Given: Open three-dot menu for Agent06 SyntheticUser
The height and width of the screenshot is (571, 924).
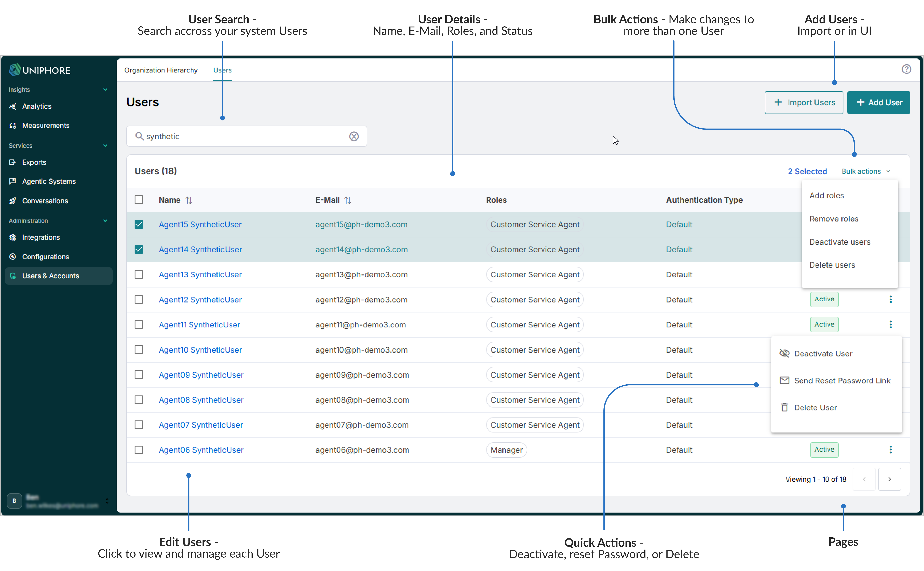Looking at the screenshot, I should tap(890, 450).
